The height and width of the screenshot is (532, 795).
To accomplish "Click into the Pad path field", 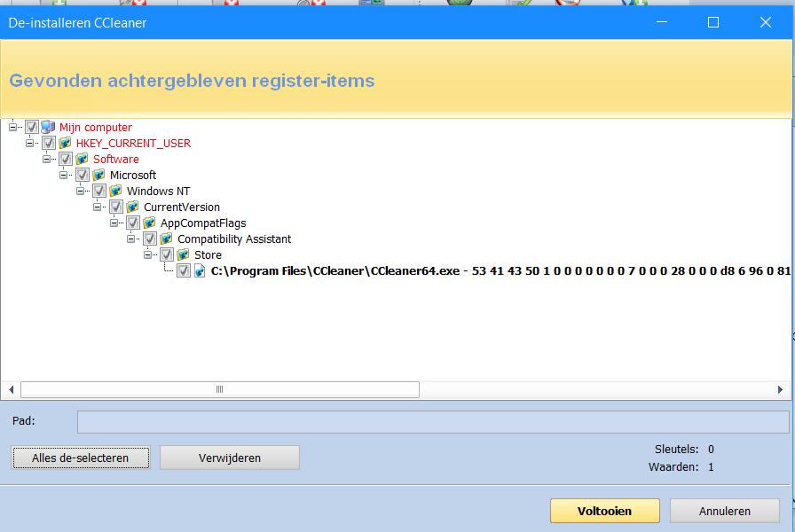I will [433, 422].
